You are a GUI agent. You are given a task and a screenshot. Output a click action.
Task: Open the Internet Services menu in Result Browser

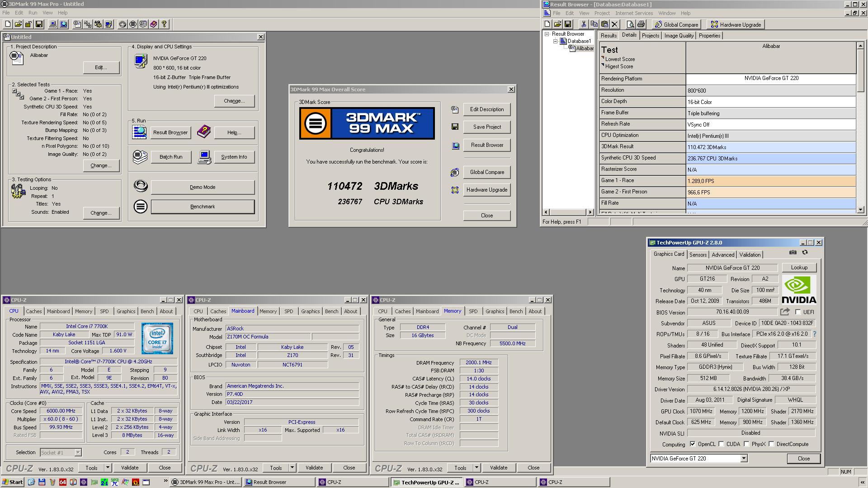pyautogui.click(x=634, y=13)
